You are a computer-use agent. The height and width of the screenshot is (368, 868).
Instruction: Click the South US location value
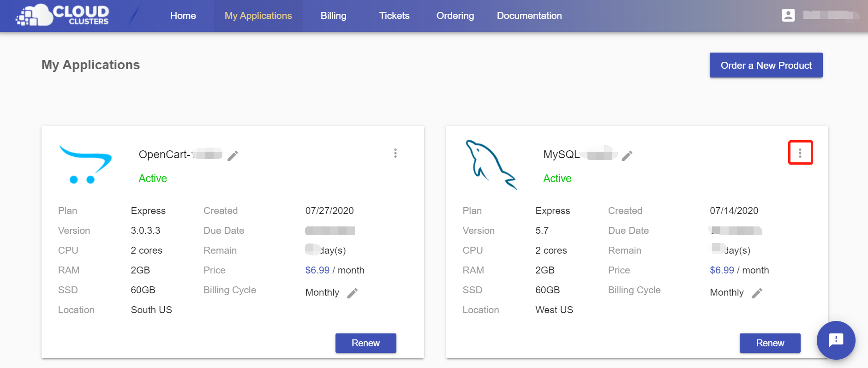pos(151,310)
